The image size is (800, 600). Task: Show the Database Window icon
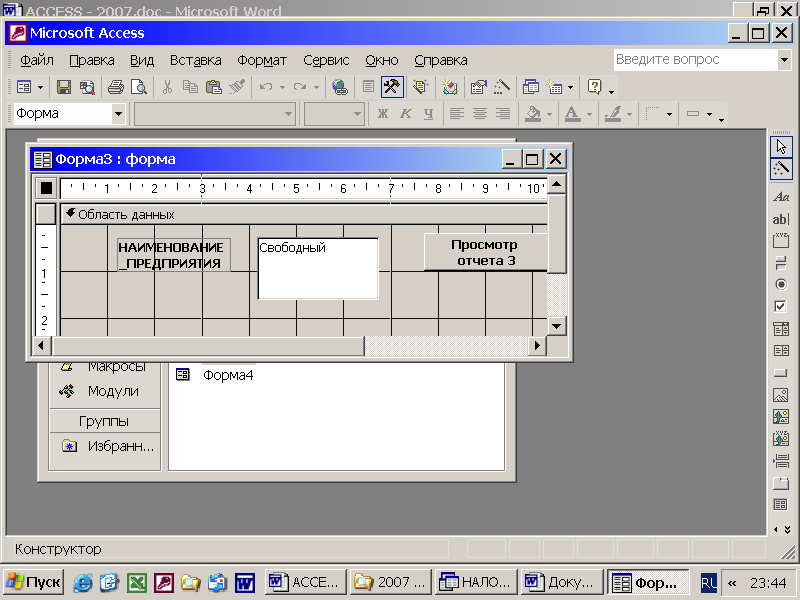531,87
